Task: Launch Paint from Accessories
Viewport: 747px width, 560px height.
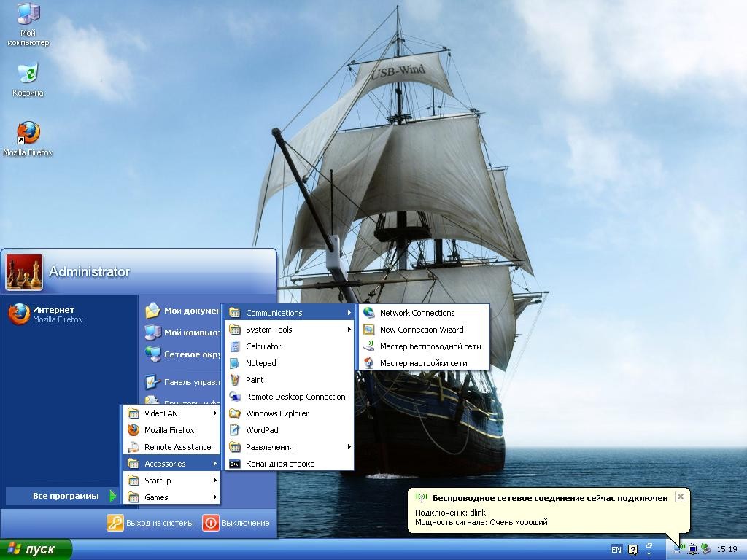Action: click(x=290, y=380)
